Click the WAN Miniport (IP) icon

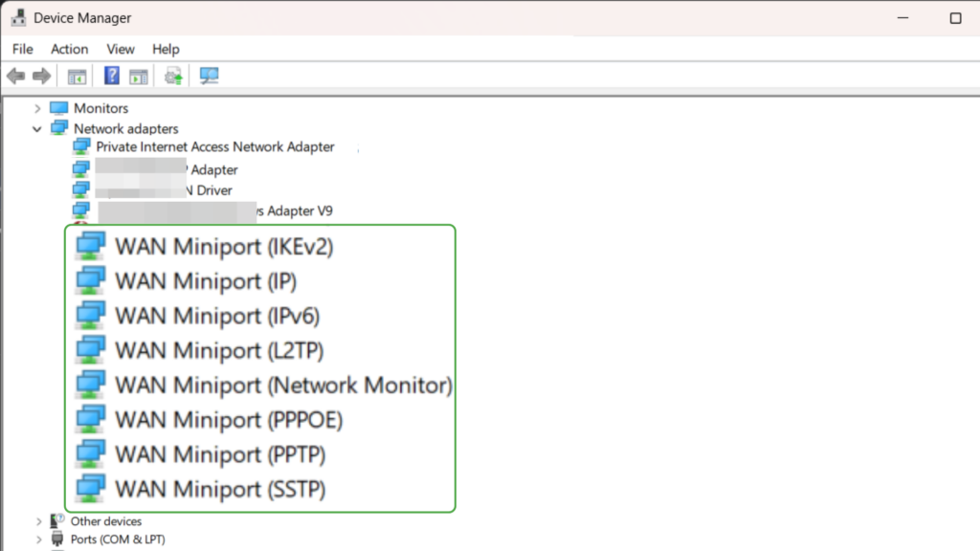91,280
